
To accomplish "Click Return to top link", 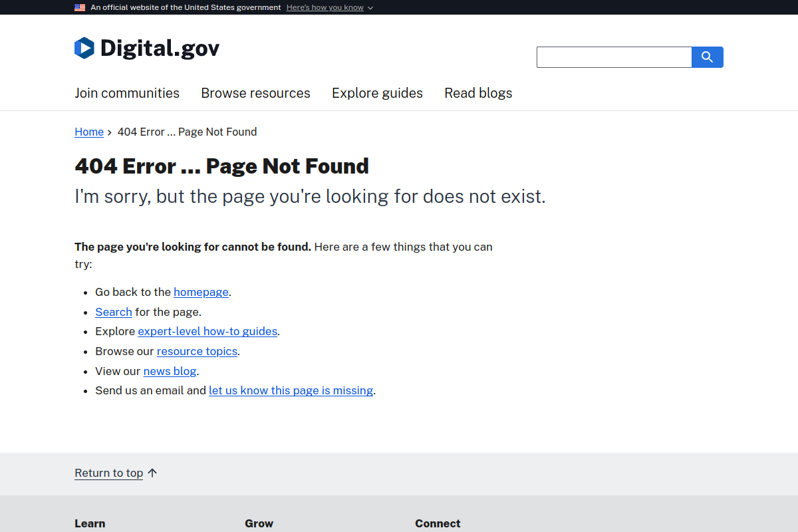I will 109,473.
